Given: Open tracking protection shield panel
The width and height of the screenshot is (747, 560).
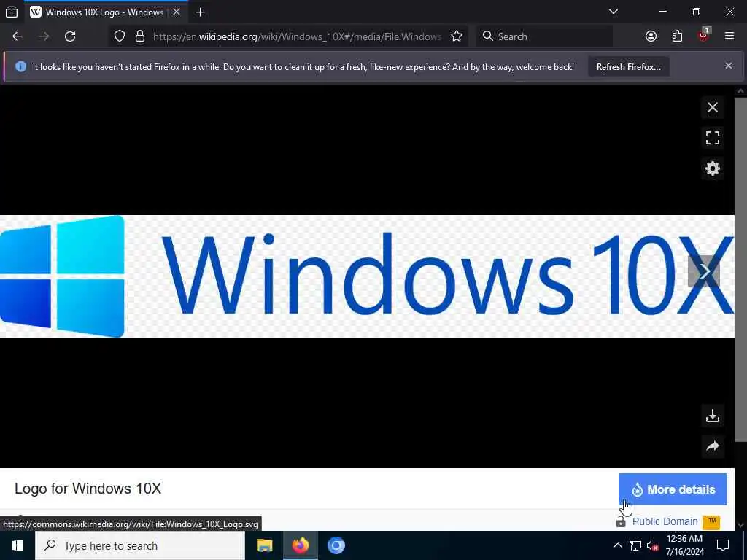Looking at the screenshot, I should point(120,36).
